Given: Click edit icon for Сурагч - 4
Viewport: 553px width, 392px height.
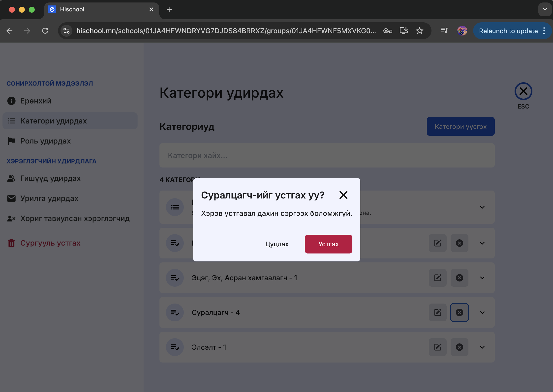Looking at the screenshot, I should 437,312.
